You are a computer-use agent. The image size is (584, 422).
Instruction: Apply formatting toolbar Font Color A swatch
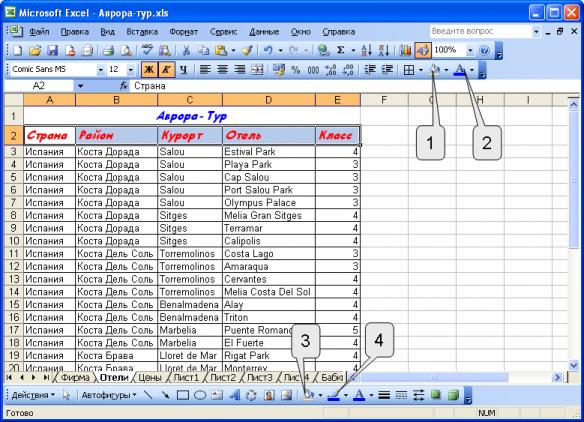pos(460,70)
